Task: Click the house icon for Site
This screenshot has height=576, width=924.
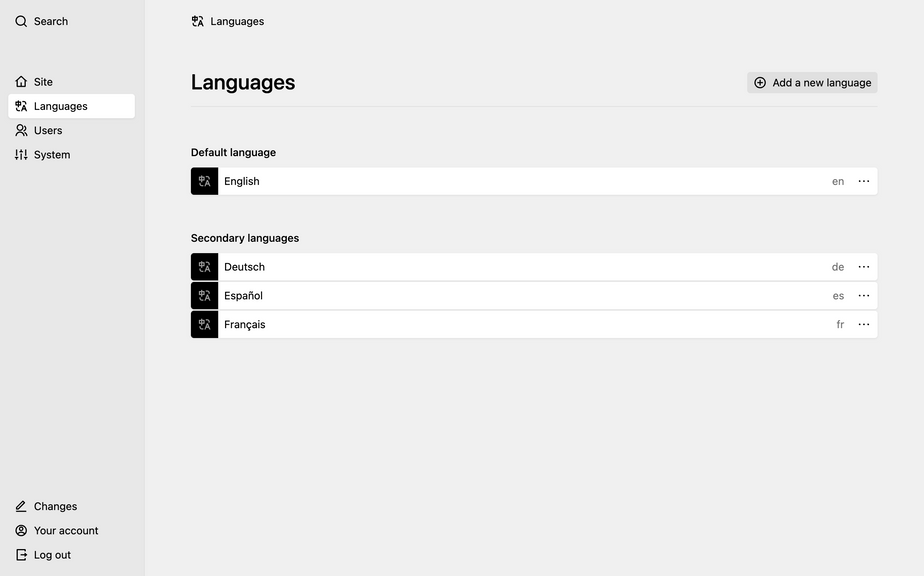Action: (21, 82)
